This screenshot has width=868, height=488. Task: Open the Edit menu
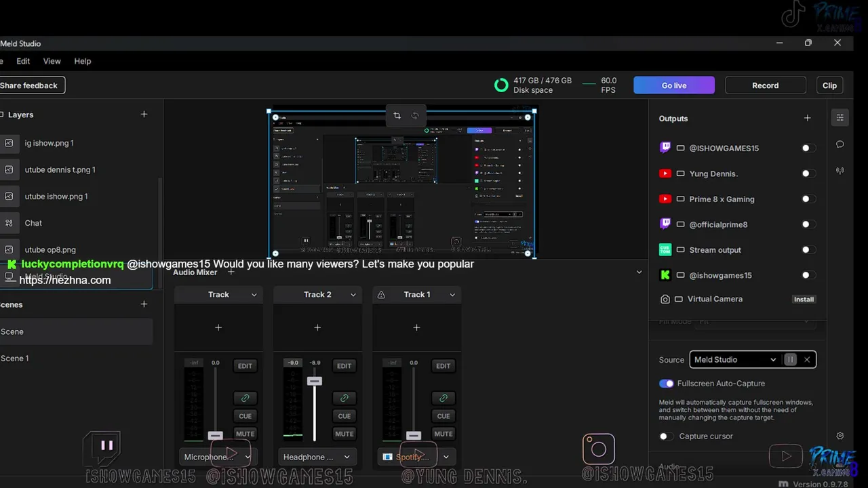(23, 61)
